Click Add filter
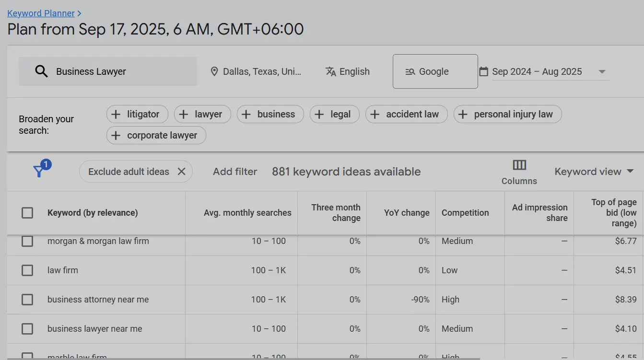This screenshot has width=644, height=360. 235,171
